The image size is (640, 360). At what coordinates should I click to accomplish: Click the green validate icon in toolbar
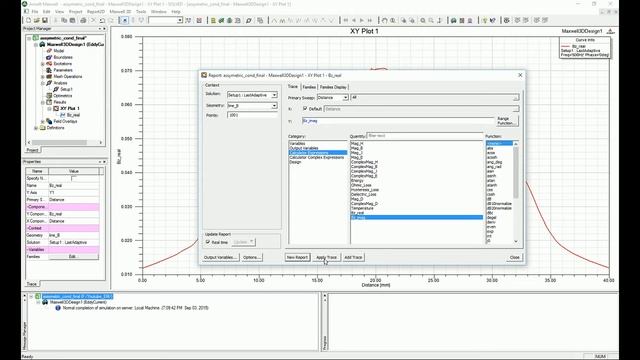tap(221, 20)
